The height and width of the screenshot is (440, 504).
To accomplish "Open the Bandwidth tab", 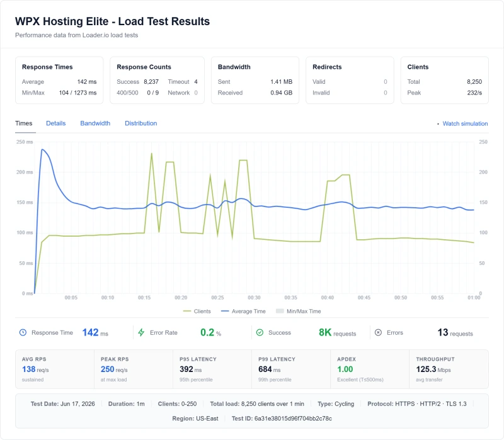I will tap(95, 123).
